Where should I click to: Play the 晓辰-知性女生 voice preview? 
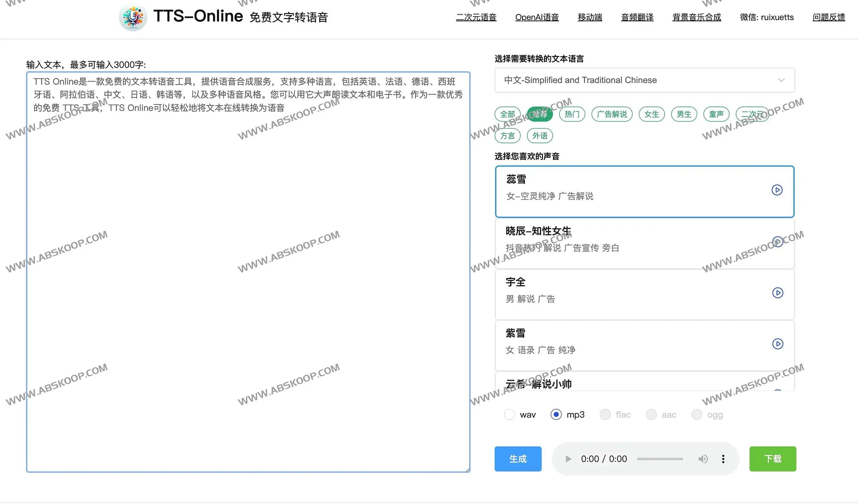pos(777,242)
